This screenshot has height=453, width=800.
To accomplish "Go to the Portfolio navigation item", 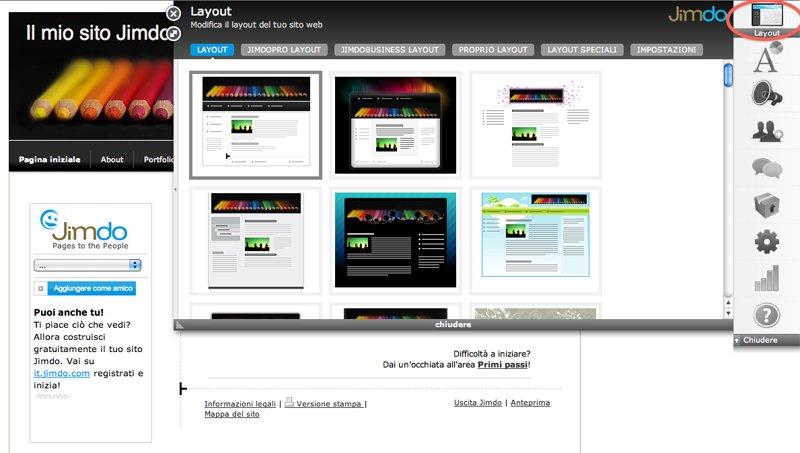I will pos(158,159).
